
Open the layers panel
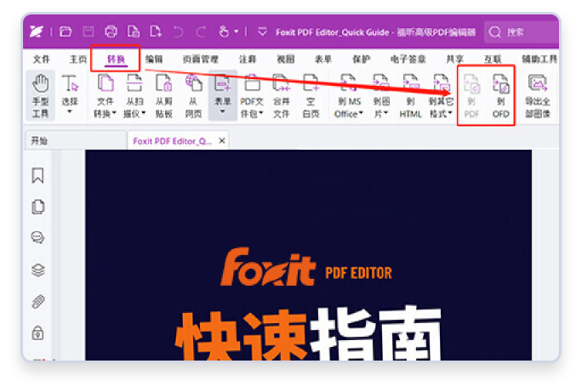tap(38, 270)
